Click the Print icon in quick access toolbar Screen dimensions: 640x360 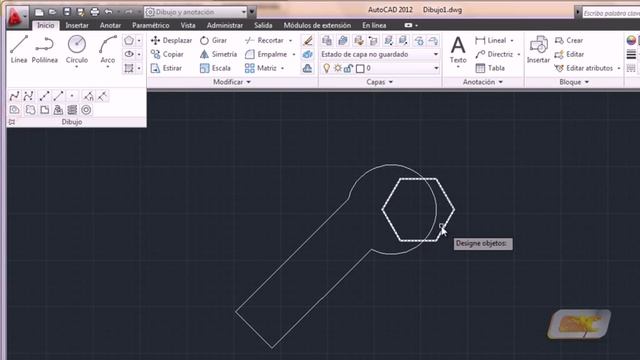click(x=95, y=12)
